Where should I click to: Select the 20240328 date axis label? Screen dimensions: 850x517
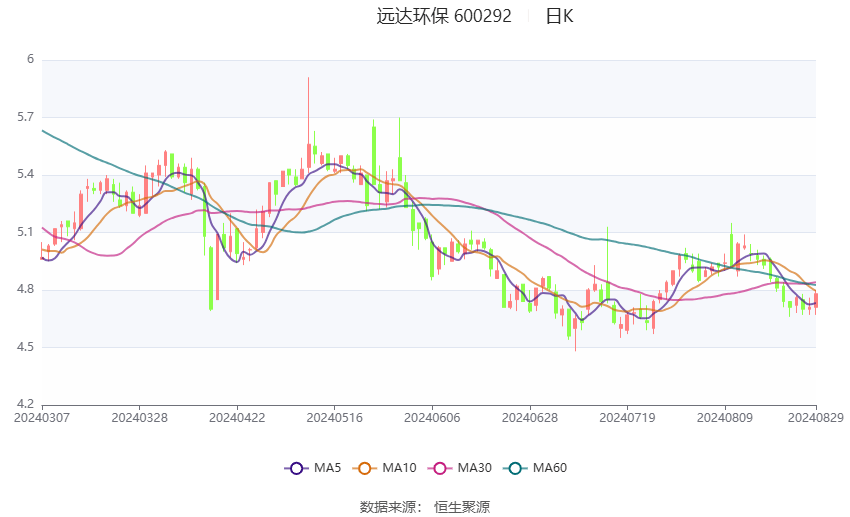tap(139, 416)
